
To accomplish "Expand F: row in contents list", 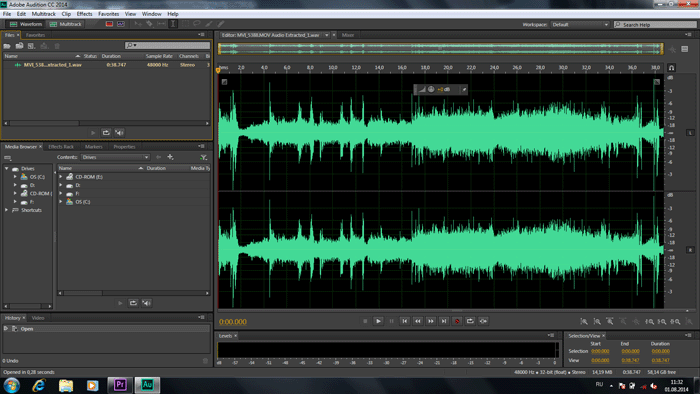I will (x=61, y=194).
